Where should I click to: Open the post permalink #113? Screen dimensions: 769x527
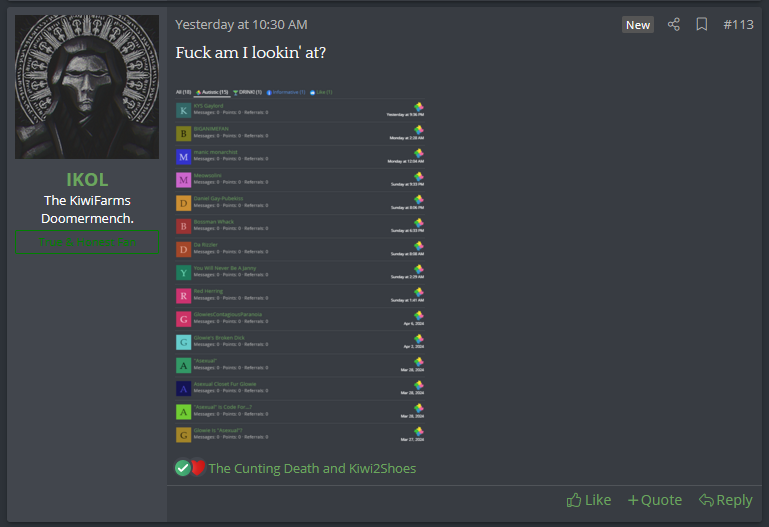[x=738, y=24]
